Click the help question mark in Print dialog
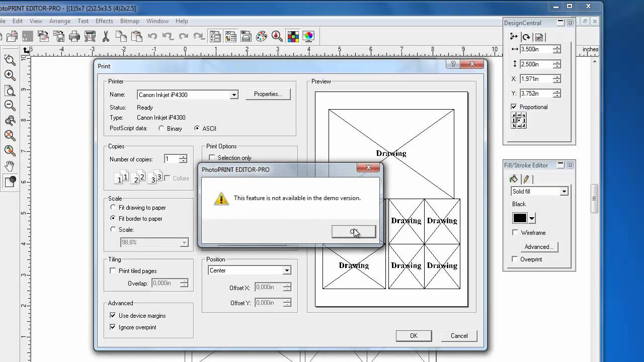The width and height of the screenshot is (644, 362). pos(453,64)
